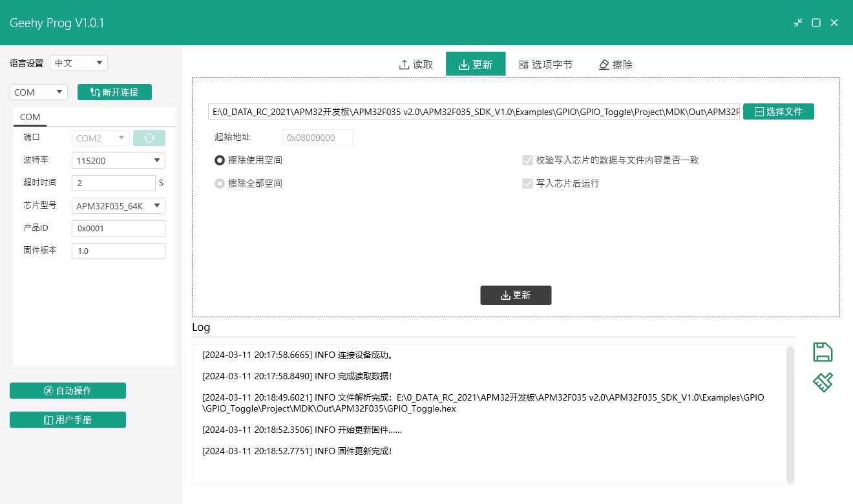Select the 擦除使用空间 radio button
Screen dimensions: 853x504
pos(220,160)
